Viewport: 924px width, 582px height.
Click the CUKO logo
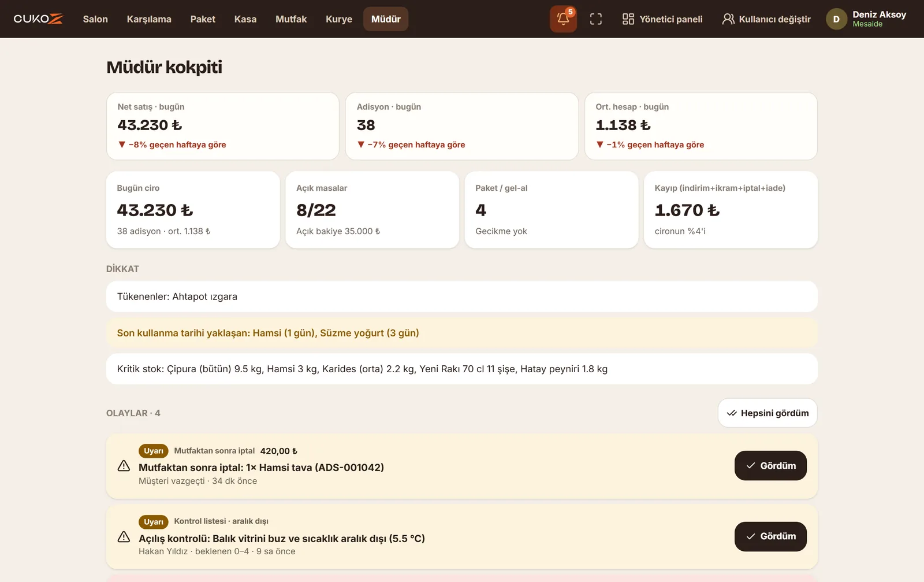coord(38,19)
